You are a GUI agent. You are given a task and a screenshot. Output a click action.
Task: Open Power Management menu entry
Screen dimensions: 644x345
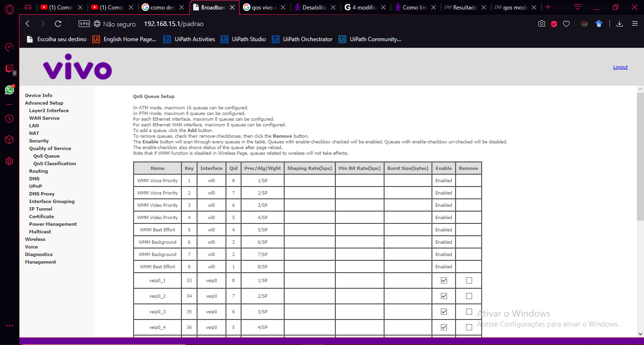[53, 224]
